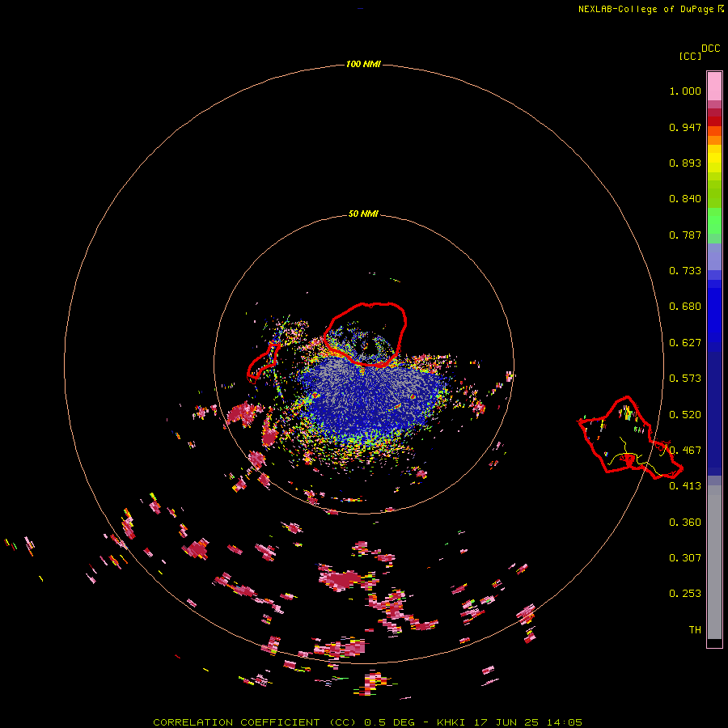Select the 0.893 legend value
728x728 pixels.
[685, 163]
